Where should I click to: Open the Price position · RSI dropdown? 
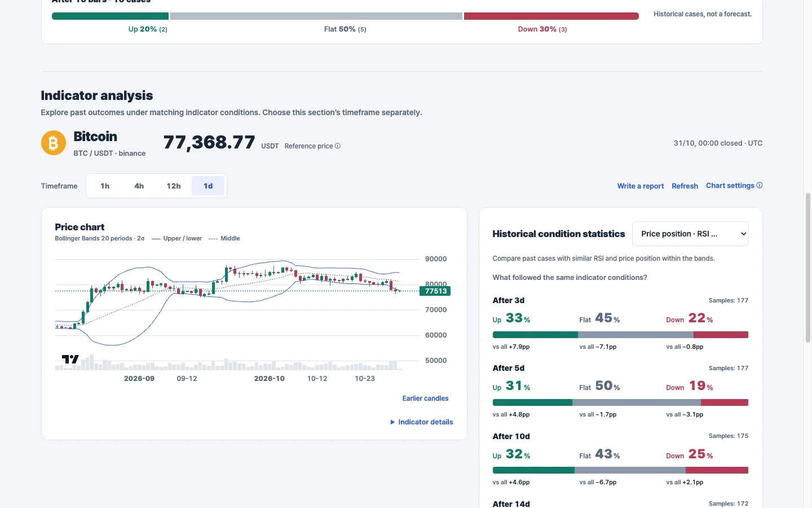[x=690, y=234]
